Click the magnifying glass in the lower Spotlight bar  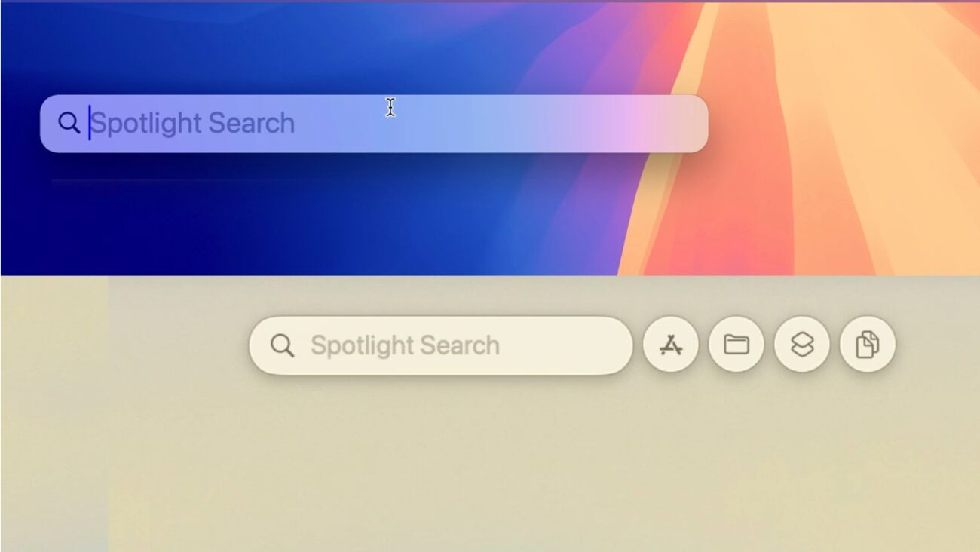coord(282,346)
